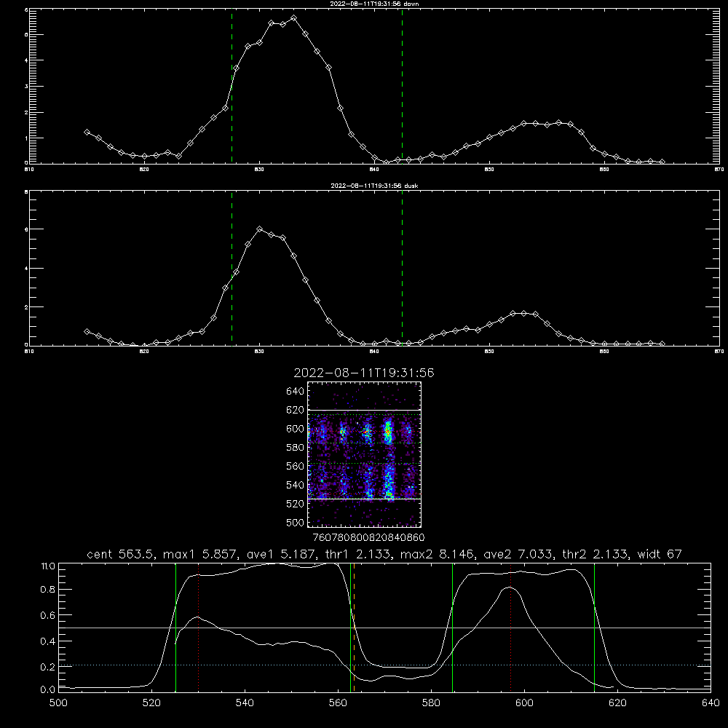Click the '0.4' y-axis label of bottom plot
The height and width of the screenshot is (728, 728).
tap(48, 641)
